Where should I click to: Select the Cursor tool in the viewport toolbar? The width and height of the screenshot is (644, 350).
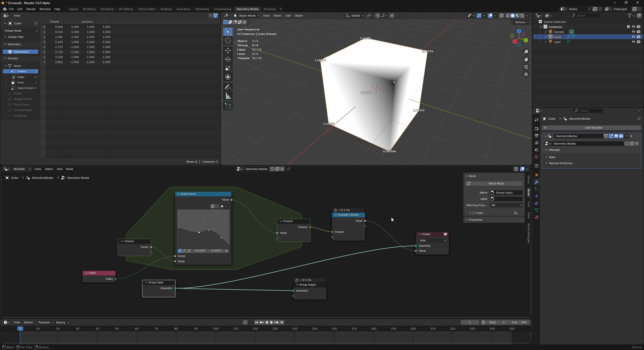coord(228,40)
